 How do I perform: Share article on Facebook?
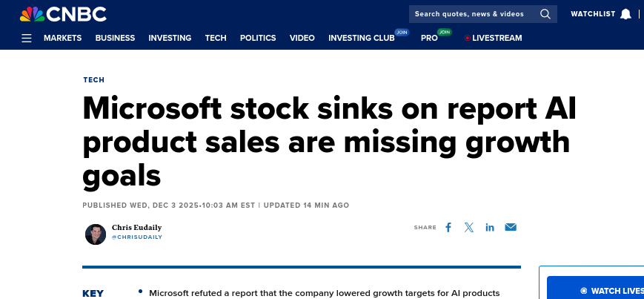tap(448, 227)
